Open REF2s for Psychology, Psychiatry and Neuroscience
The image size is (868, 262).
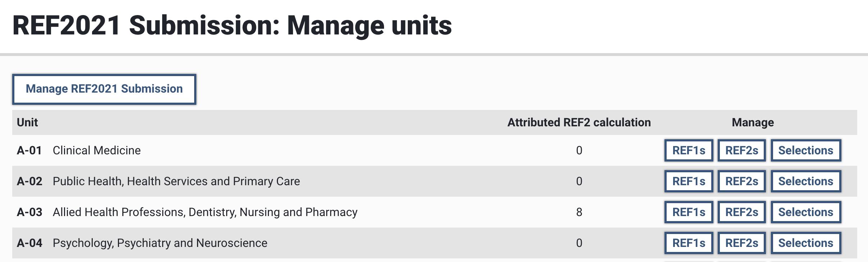pyautogui.click(x=741, y=243)
